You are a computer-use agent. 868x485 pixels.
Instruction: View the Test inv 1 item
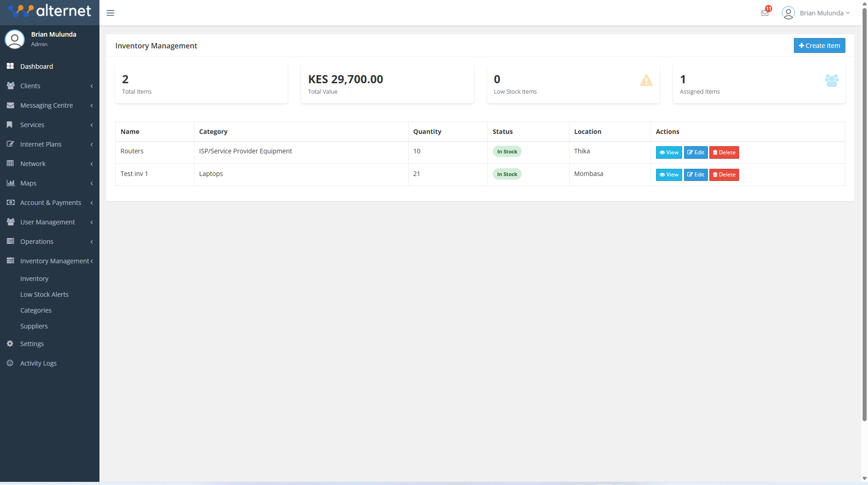pos(669,175)
